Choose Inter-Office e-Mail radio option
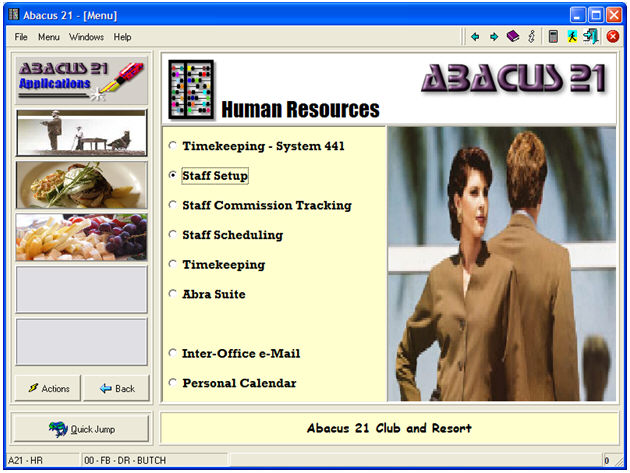Image resolution: width=630 pixels, height=473 pixels. pos(173,354)
